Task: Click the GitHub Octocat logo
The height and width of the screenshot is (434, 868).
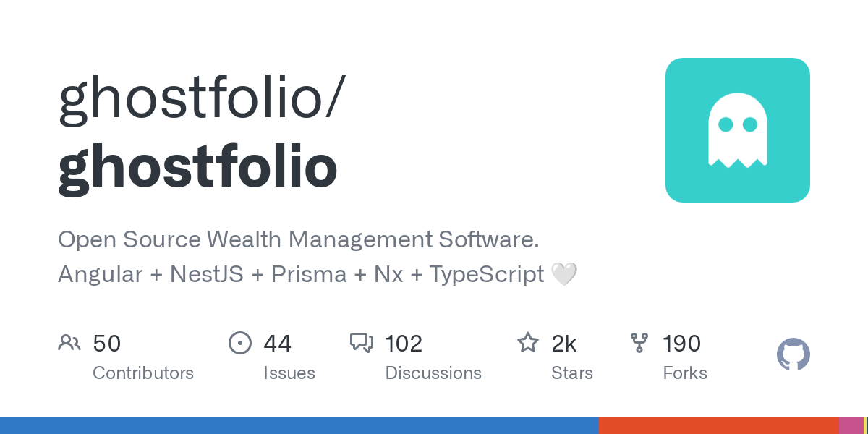Action: pyautogui.click(x=793, y=355)
